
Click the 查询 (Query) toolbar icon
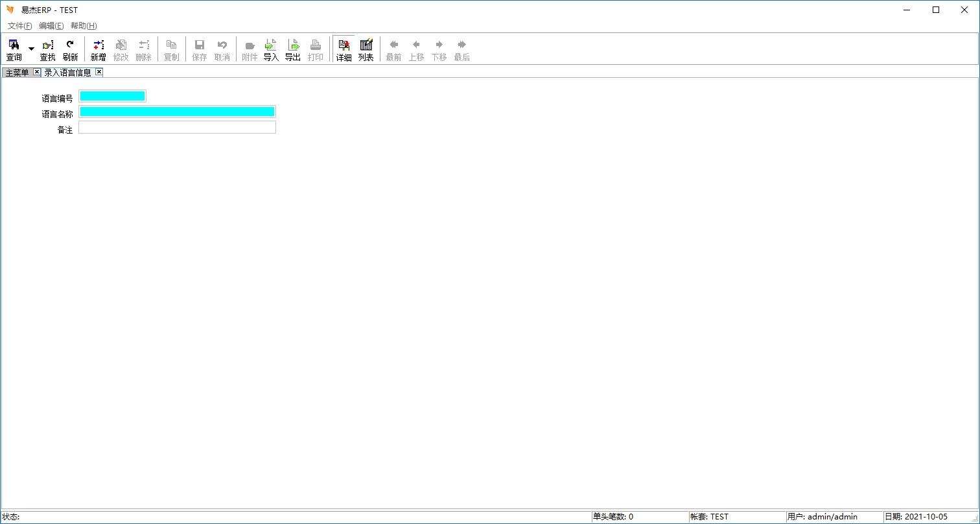[x=14, y=50]
